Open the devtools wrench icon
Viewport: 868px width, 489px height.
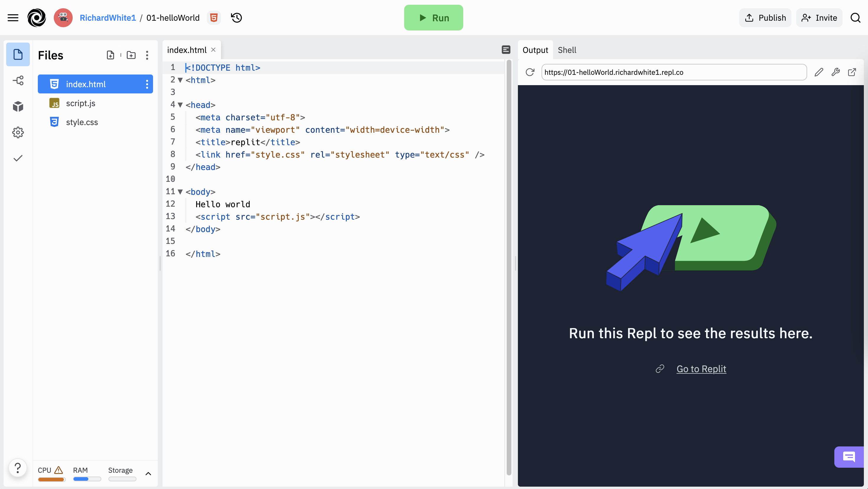[835, 72]
